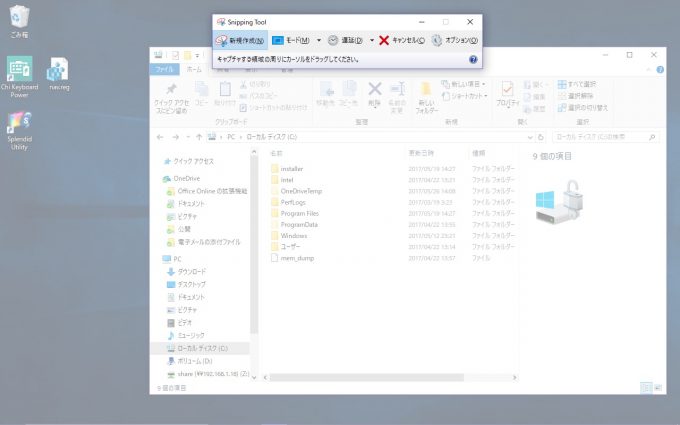Open Snipping Tool Options (オプション)
Viewport: 680px width, 425px height.
455,40
